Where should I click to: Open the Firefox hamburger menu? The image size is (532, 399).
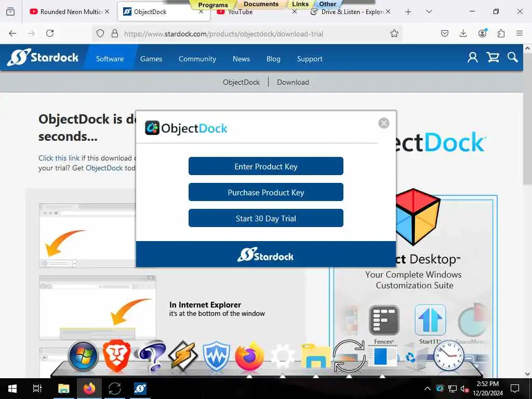(520, 33)
